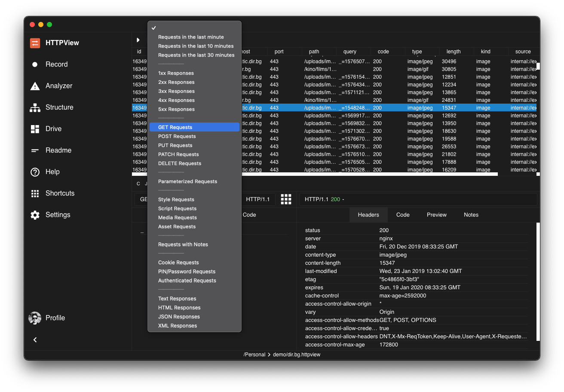Choose Parameterized Requests filter

(194, 181)
